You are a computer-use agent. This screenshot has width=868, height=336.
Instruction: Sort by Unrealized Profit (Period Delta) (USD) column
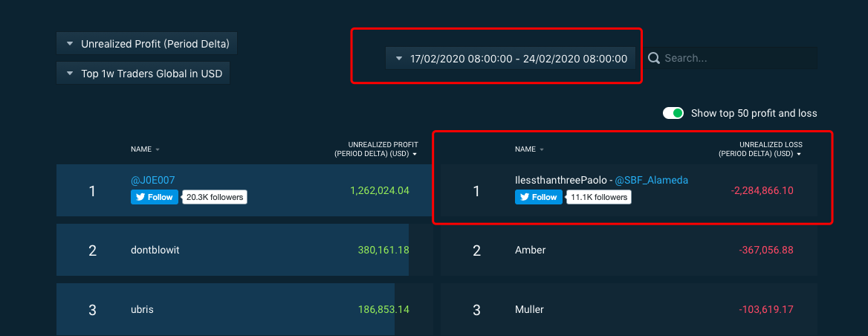click(376, 149)
